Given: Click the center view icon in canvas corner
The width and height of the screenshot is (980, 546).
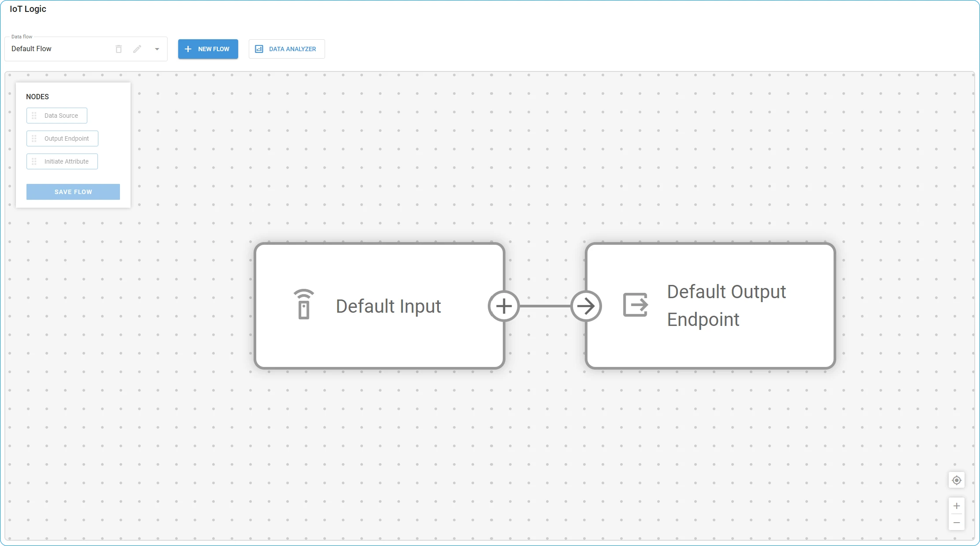Looking at the screenshot, I should pyautogui.click(x=956, y=480).
